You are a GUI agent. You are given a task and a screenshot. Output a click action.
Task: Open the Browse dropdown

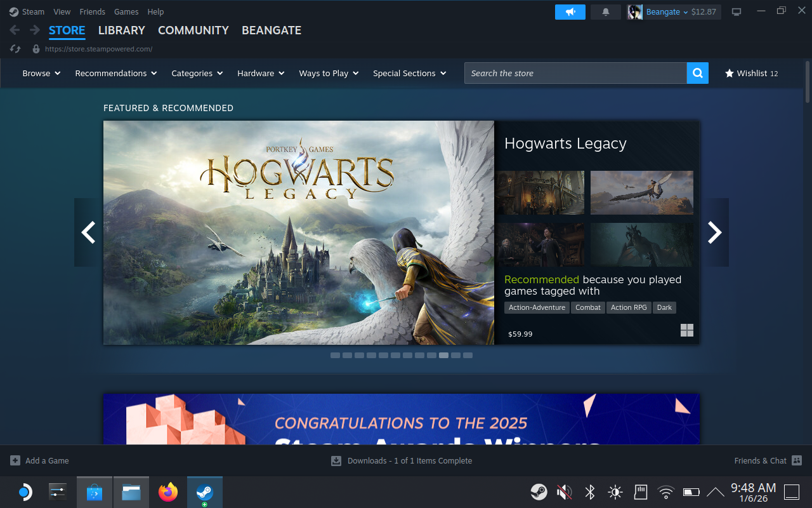[41, 73]
